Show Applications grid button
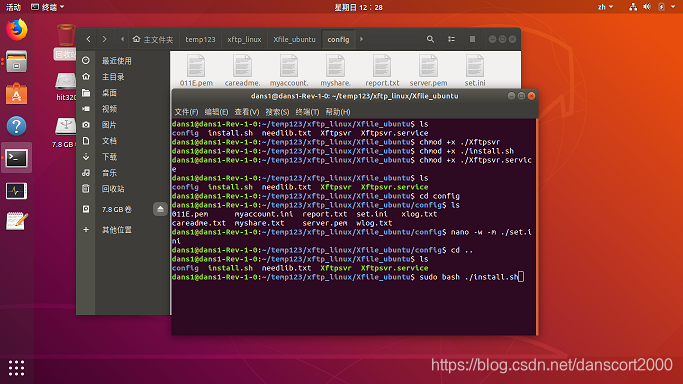 point(17,368)
